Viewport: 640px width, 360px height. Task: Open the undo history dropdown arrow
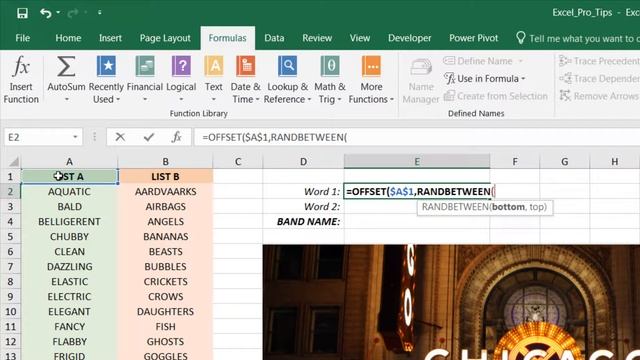click(x=58, y=13)
